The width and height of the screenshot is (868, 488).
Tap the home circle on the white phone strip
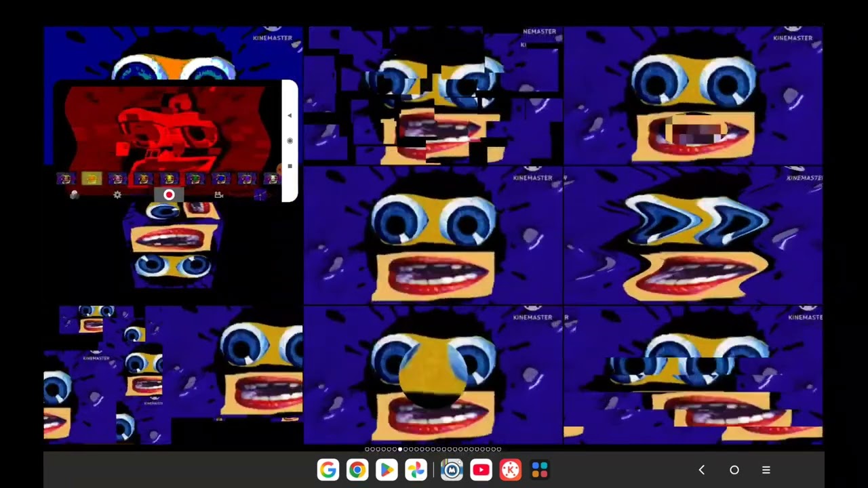click(x=290, y=141)
